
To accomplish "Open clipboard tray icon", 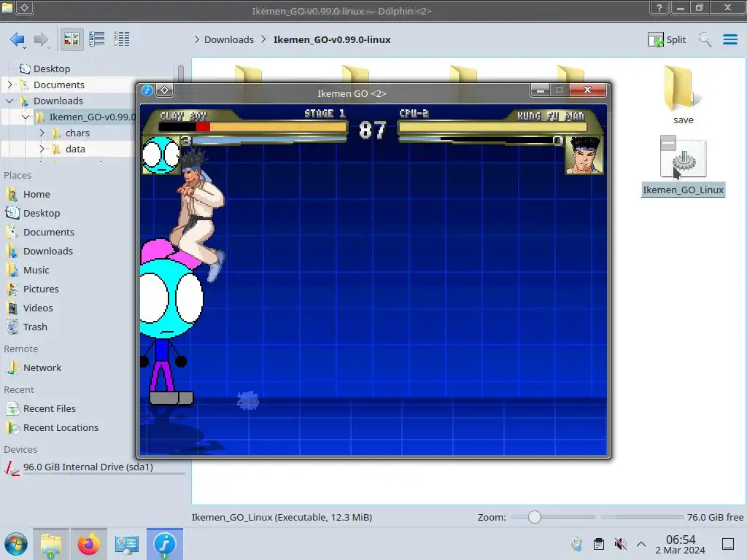I will point(599,544).
